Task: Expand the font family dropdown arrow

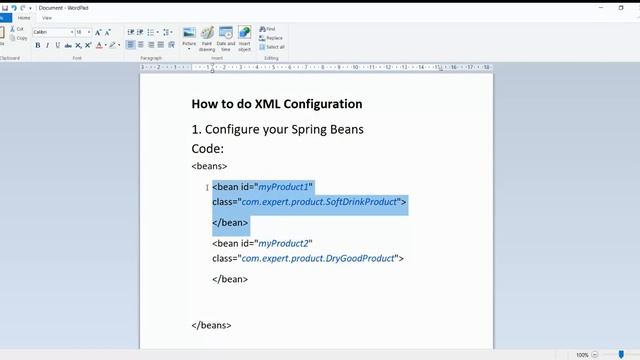Action: tap(72, 32)
